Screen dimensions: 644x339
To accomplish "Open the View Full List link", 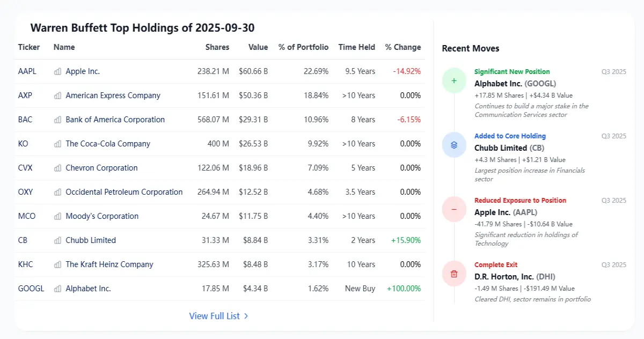I will [x=218, y=316].
